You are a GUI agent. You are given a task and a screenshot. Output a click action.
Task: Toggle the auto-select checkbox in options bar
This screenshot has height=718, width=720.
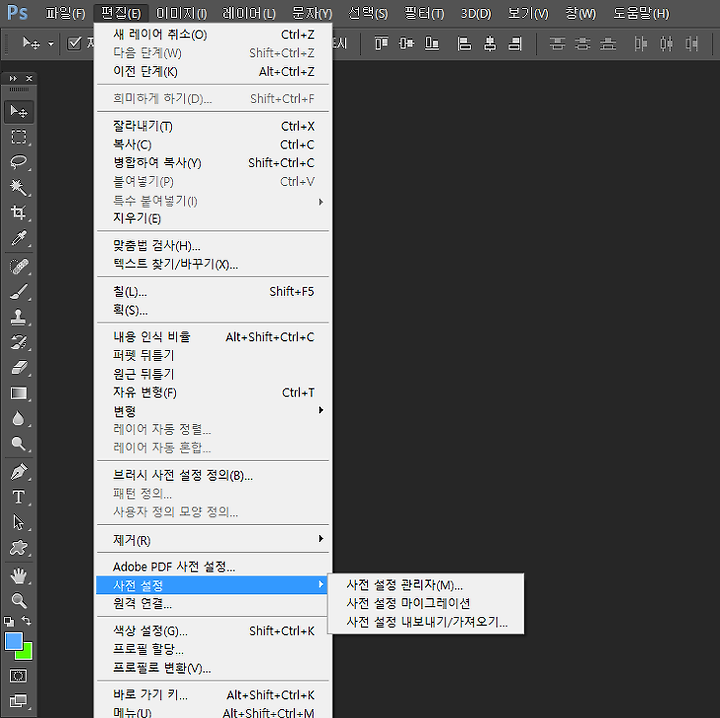(x=74, y=44)
